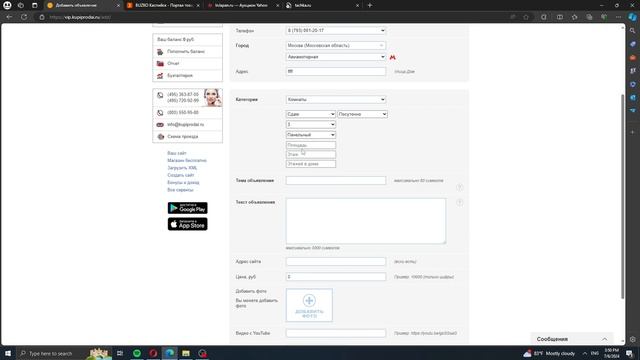Screen dimensions: 640x360
Task: Click the Отчет folder icon
Action: pyautogui.click(x=160, y=64)
